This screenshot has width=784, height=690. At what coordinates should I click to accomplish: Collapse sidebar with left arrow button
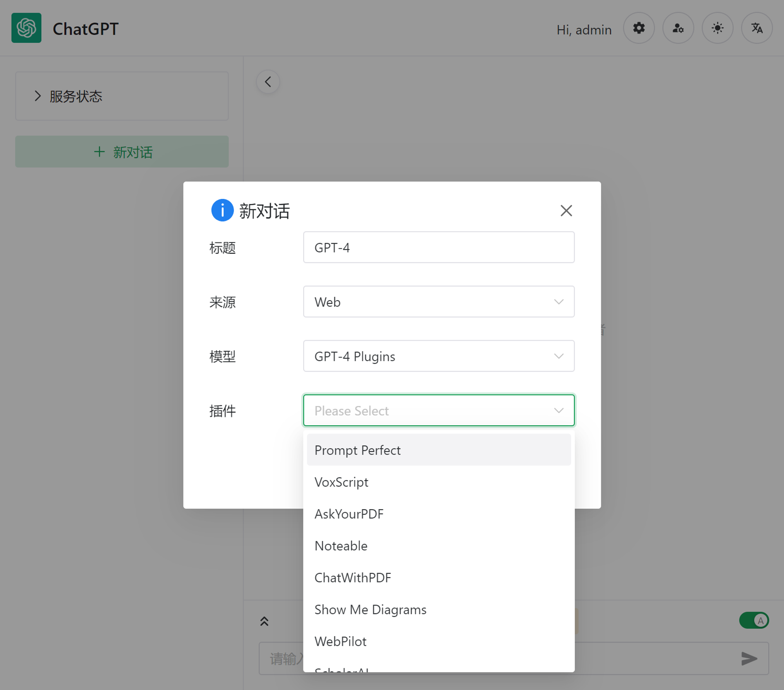coord(268,82)
